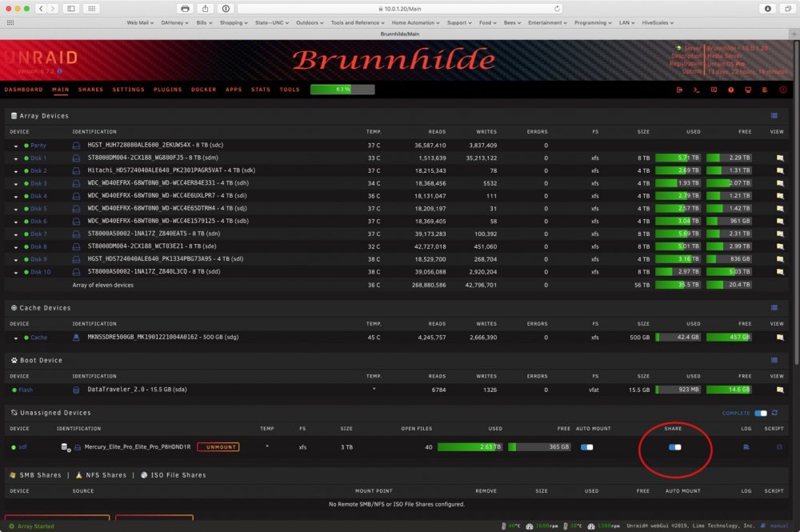Open the feedback icon in Unraid header
The height and width of the screenshot is (532, 800).
tap(714, 90)
